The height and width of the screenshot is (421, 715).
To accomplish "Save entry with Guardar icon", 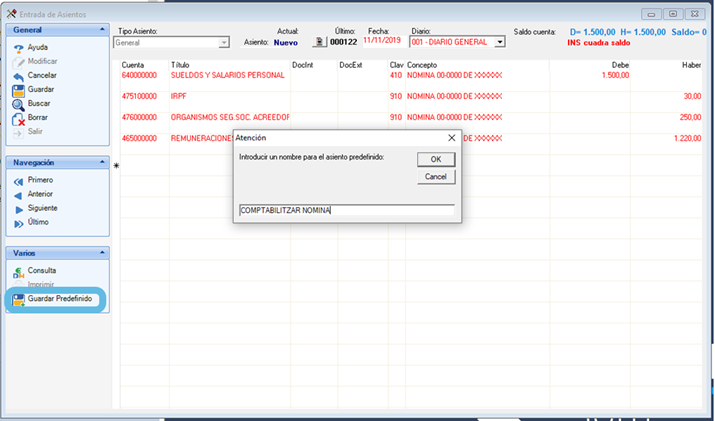I will (18, 90).
